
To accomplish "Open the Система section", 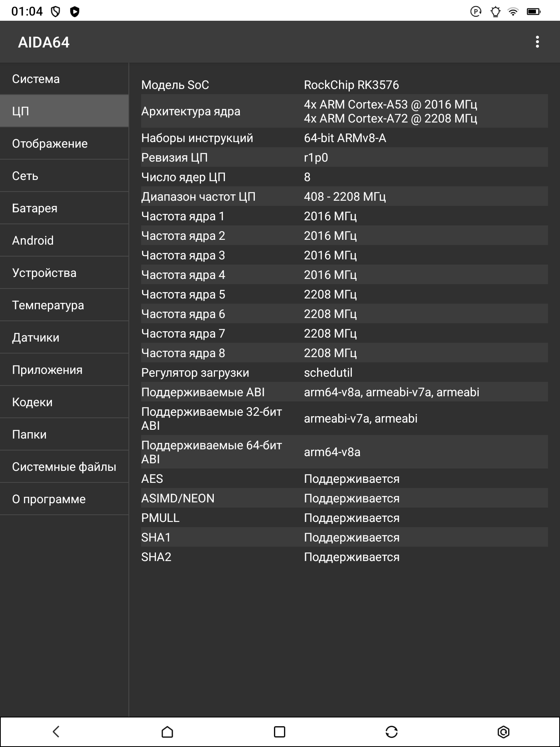I will click(x=64, y=79).
